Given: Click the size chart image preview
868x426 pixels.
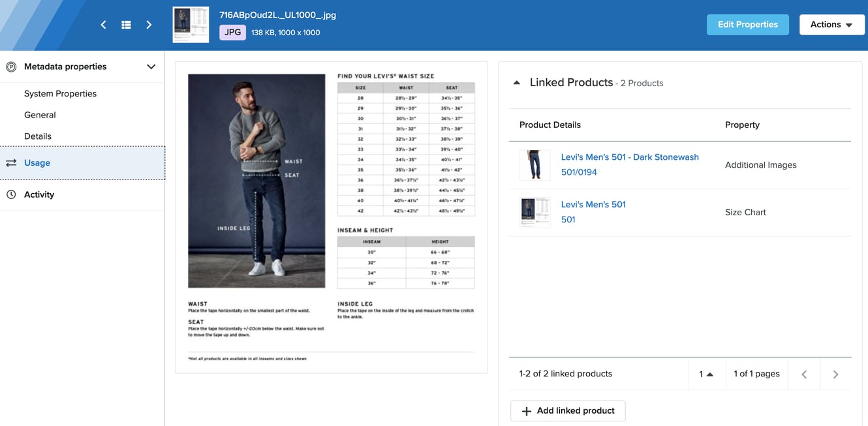Looking at the screenshot, I should 332,217.
